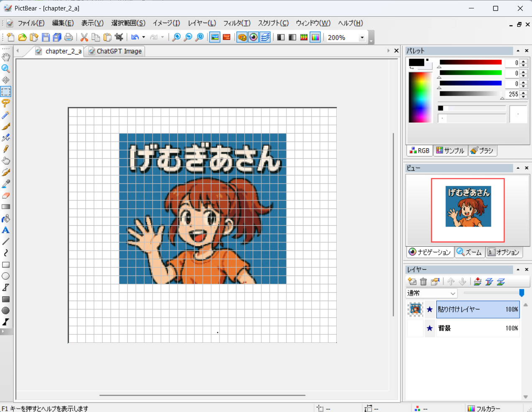Open the フィルタ(T) menu
Image resolution: width=532 pixels, height=412 pixels.
237,23
